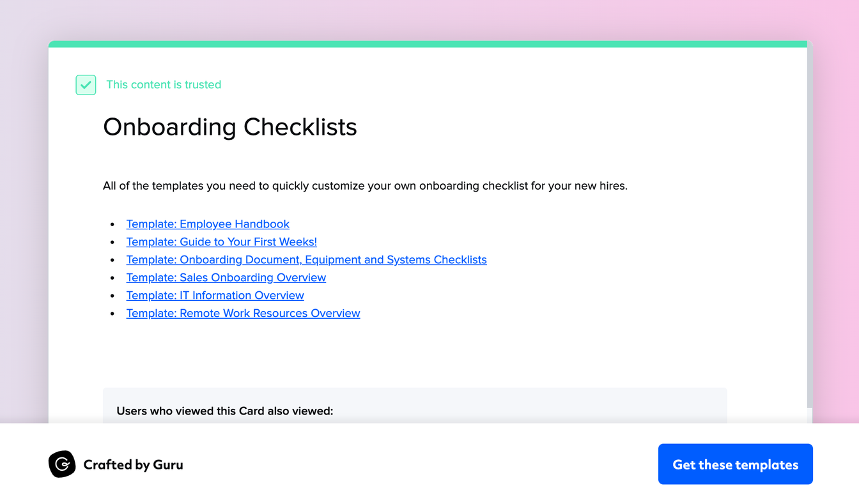
Task: Select the Onboarding Checklists heading
Action: (x=230, y=127)
